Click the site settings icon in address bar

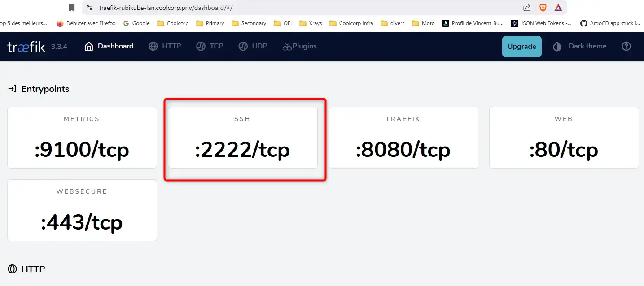click(89, 8)
